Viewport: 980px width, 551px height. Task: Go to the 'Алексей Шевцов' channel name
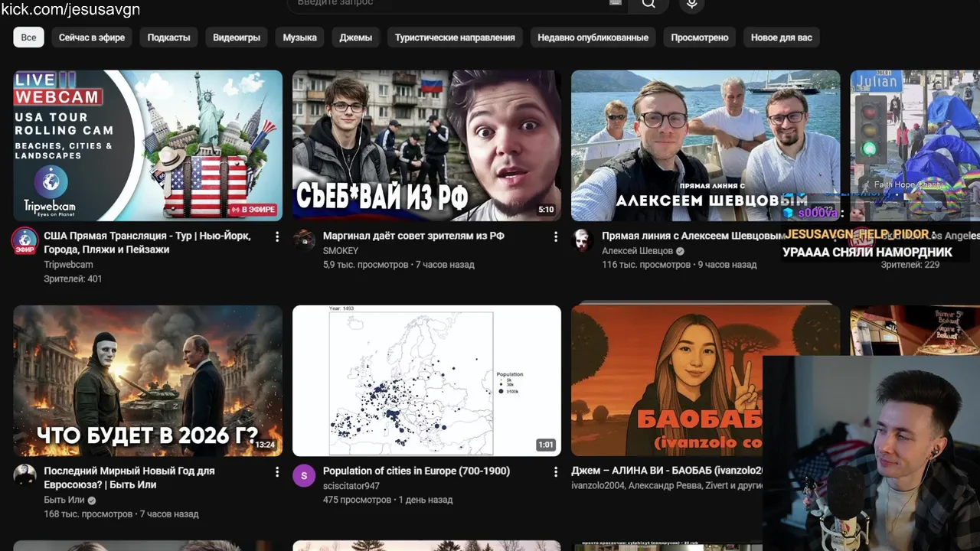(637, 251)
